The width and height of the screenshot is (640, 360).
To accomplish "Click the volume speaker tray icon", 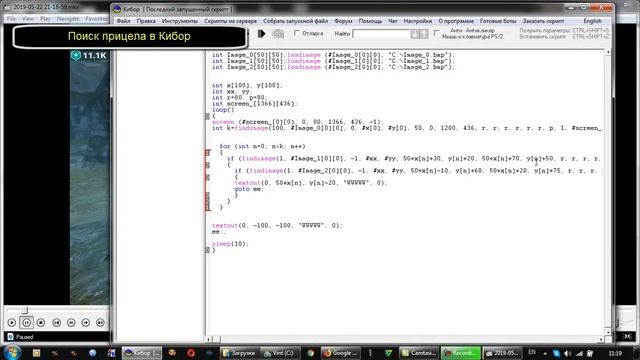I will [x=567, y=353].
